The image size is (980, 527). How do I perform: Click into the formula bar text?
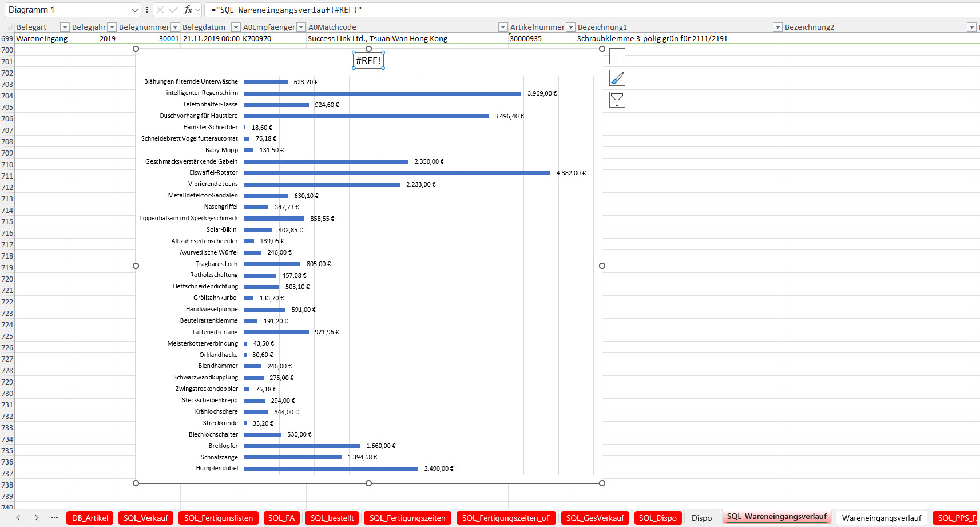515,10
